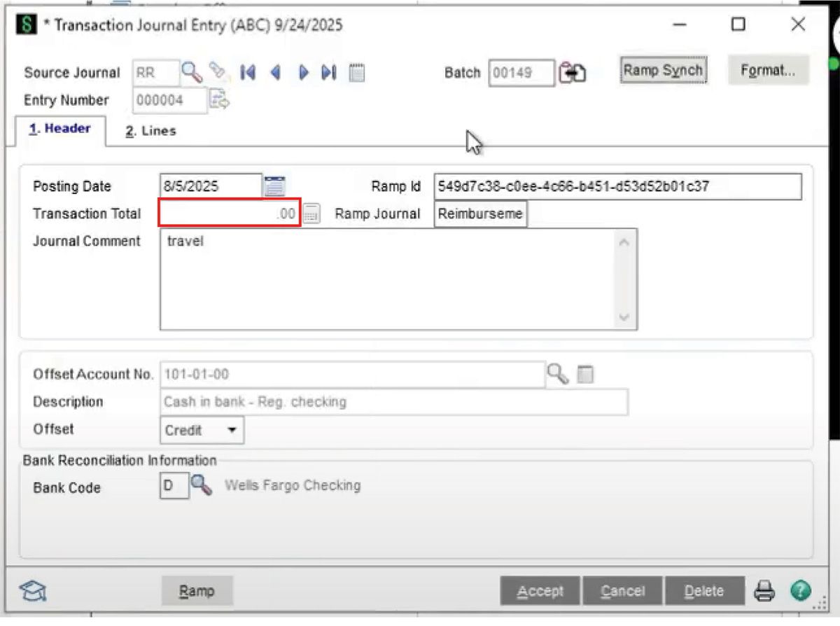This screenshot has height=626, width=840.
Task: Open the Offset Account lookup magnifier
Action: click(556, 374)
